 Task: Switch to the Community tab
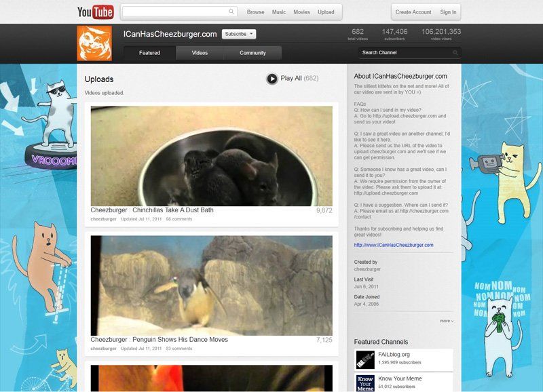click(x=252, y=53)
